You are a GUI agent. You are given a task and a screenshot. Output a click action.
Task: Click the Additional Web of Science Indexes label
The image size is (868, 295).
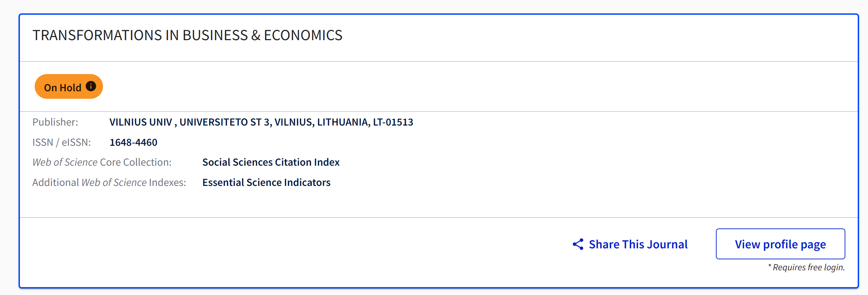tap(109, 182)
